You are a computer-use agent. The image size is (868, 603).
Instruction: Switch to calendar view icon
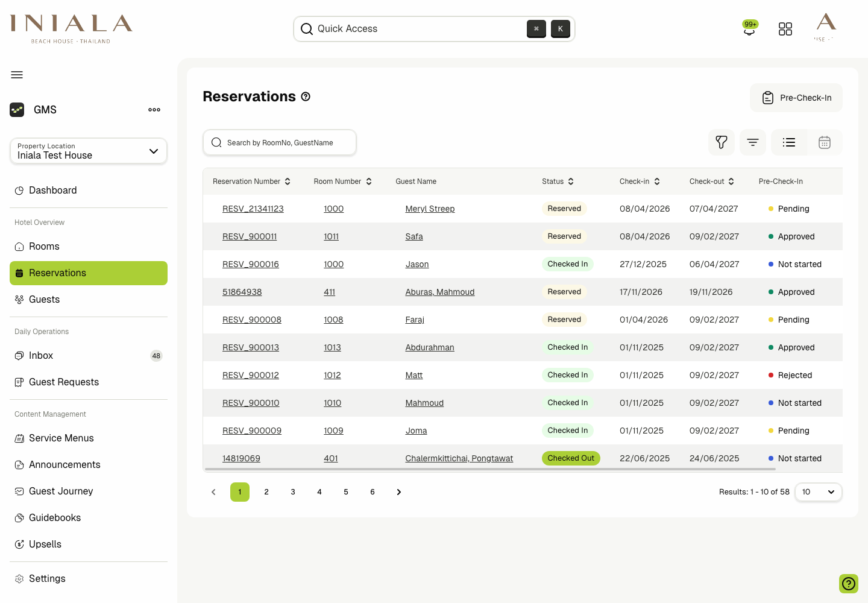pyautogui.click(x=825, y=142)
